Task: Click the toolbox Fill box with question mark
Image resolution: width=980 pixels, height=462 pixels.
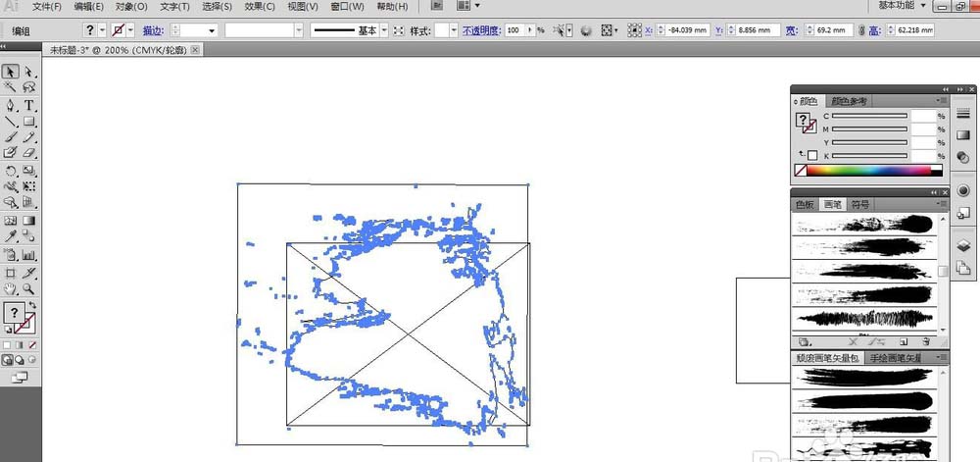Action: tap(15, 313)
